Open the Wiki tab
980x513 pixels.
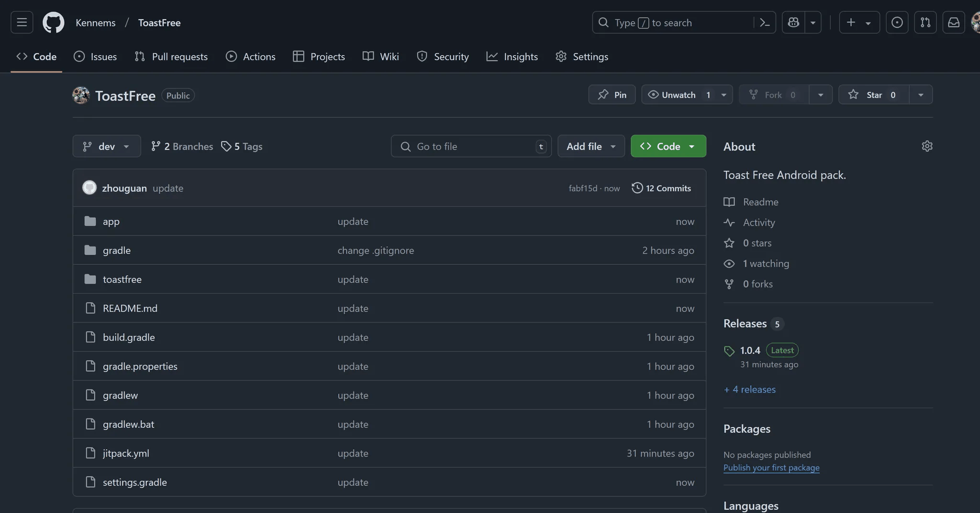click(381, 56)
